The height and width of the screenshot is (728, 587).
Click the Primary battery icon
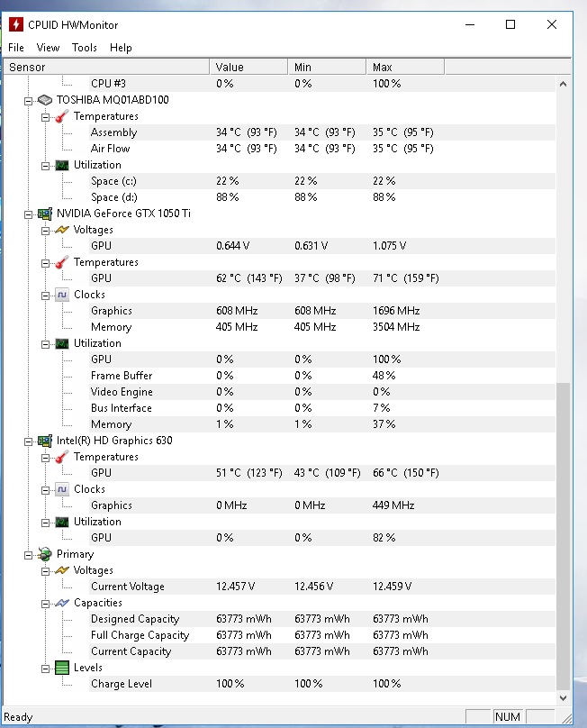pos(44,554)
